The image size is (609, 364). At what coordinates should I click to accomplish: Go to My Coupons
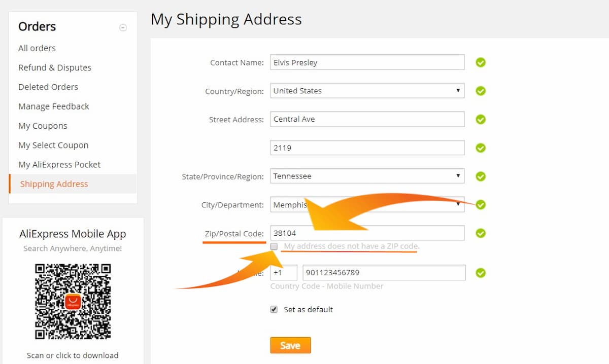(43, 125)
